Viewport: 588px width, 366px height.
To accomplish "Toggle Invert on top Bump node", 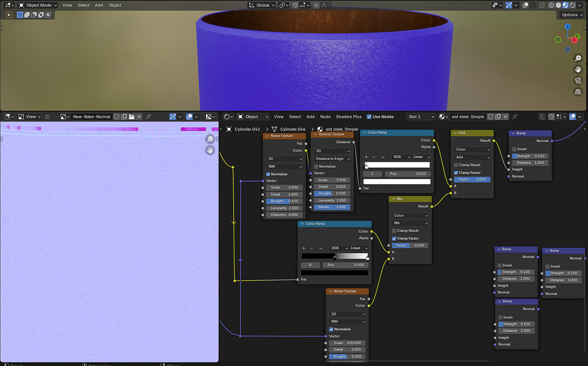I will tap(514, 149).
